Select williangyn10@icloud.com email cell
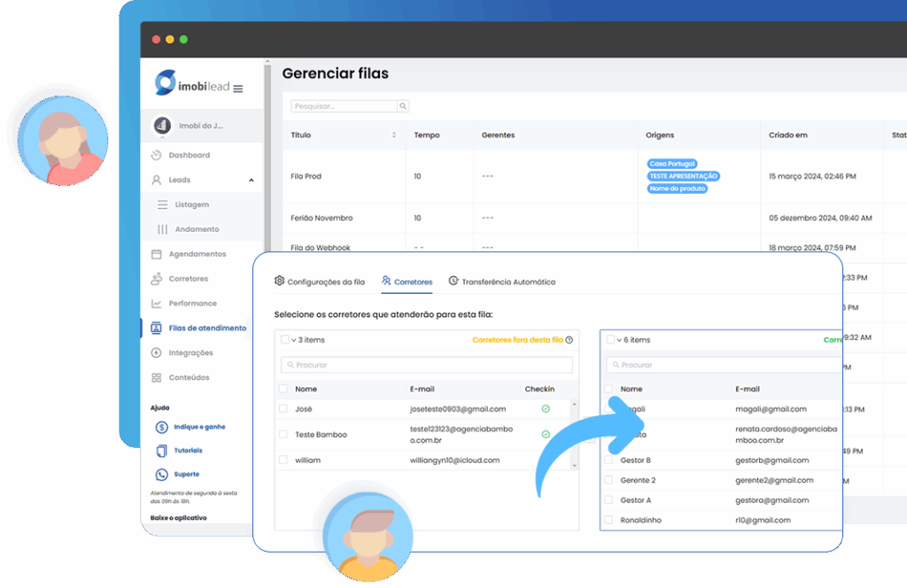Screen dimensions: 907x588 pyautogui.click(x=454, y=460)
